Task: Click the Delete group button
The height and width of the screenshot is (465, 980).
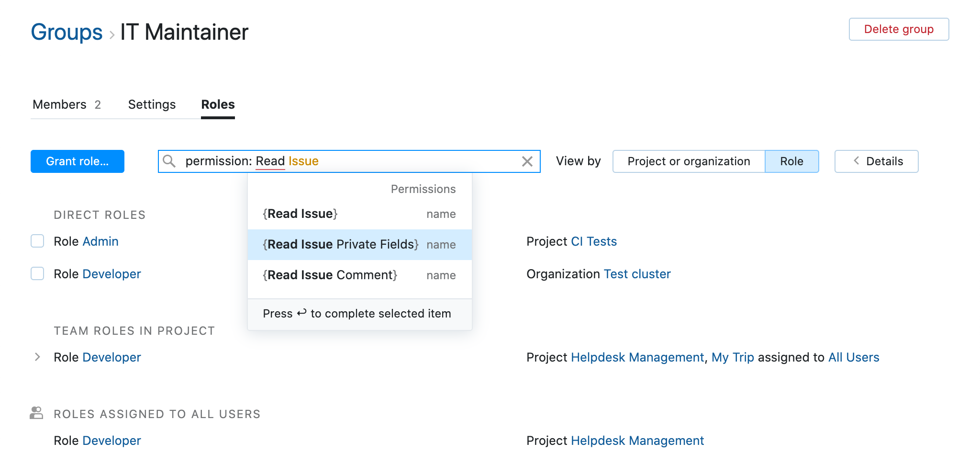Action: click(899, 29)
